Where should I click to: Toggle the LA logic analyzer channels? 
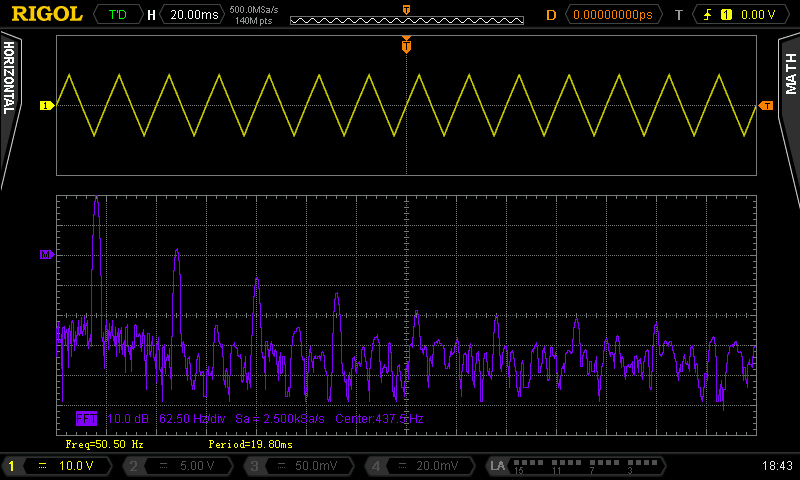(574, 465)
